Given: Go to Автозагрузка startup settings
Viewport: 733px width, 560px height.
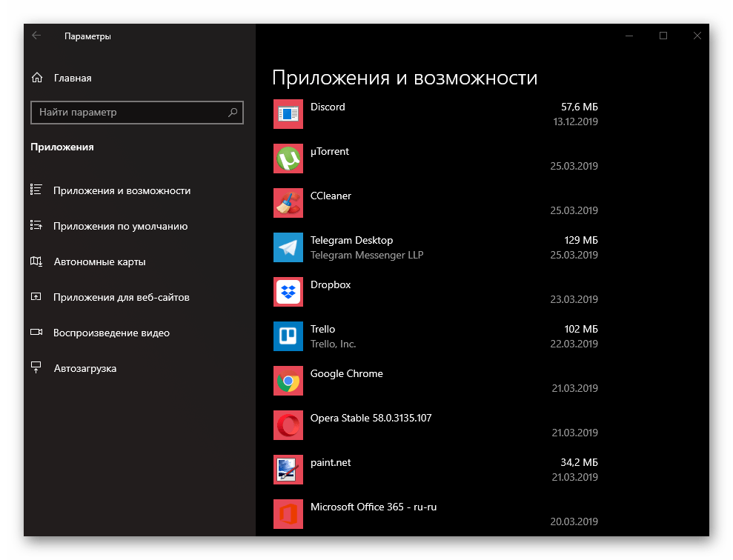Looking at the screenshot, I should pos(84,368).
